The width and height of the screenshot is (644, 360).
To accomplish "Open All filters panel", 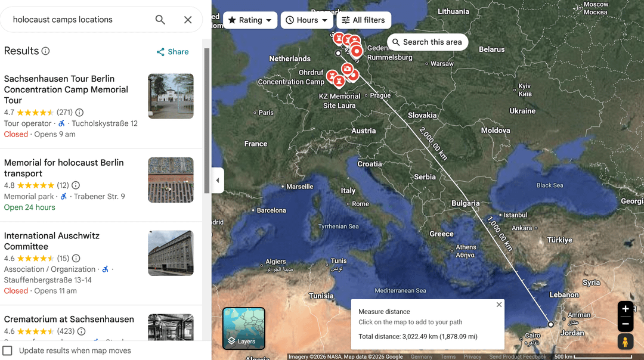I will pyautogui.click(x=364, y=20).
